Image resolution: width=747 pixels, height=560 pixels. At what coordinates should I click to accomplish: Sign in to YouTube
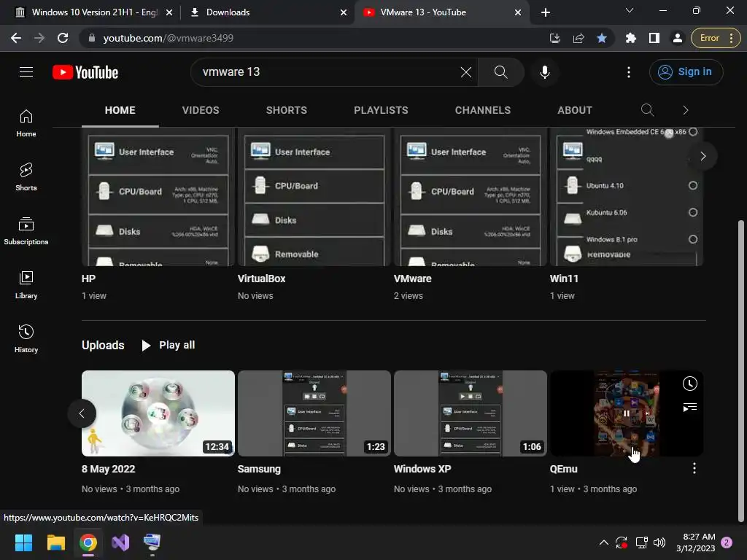pyautogui.click(x=686, y=72)
